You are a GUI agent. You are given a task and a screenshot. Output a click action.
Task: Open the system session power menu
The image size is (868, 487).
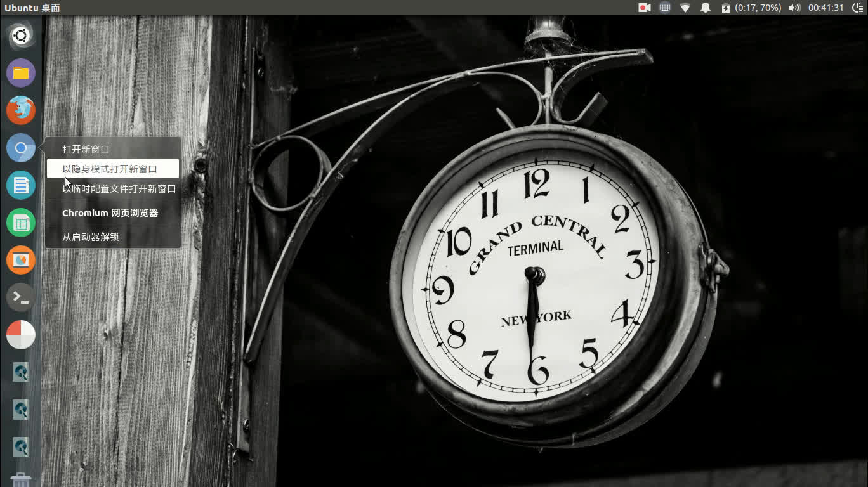coord(857,8)
